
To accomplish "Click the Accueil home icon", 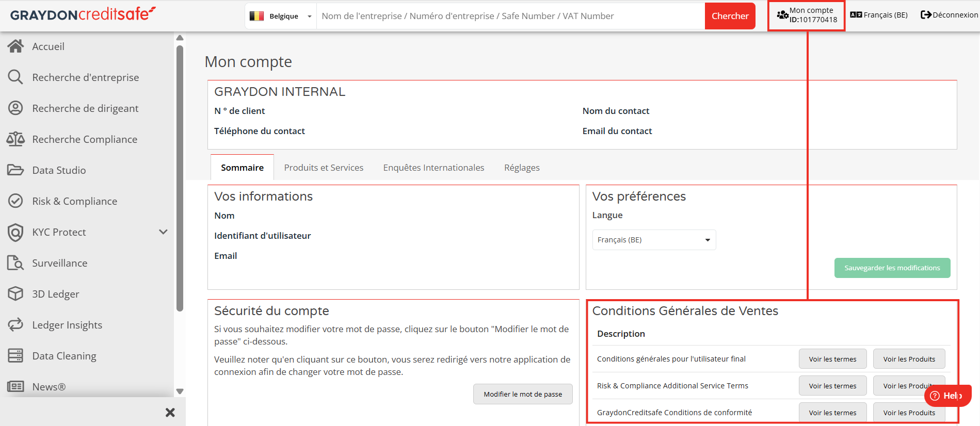I will click(15, 46).
